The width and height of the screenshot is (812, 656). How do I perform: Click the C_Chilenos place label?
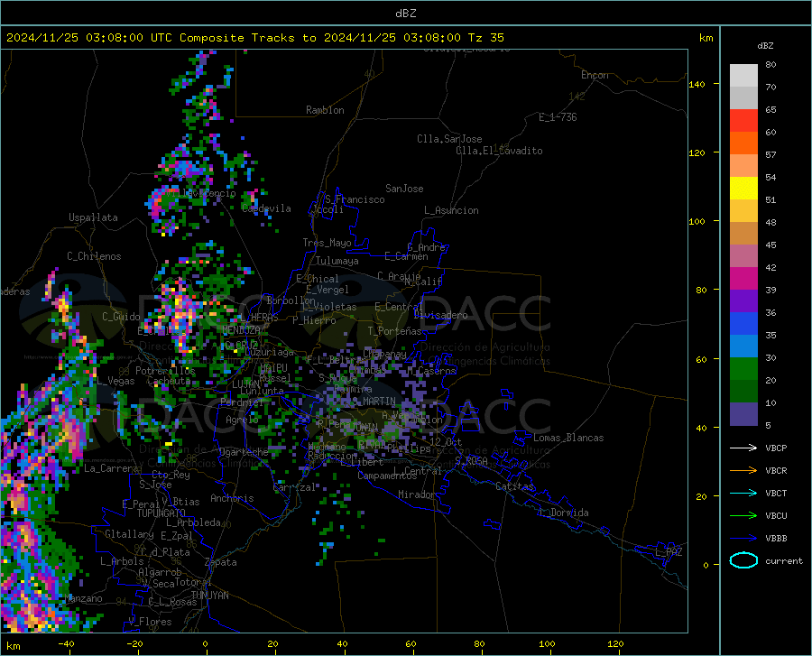94,256
